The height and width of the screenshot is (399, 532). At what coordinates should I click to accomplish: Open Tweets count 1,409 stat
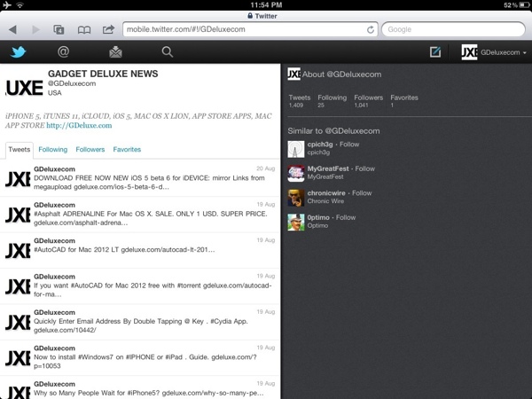[x=300, y=101]
